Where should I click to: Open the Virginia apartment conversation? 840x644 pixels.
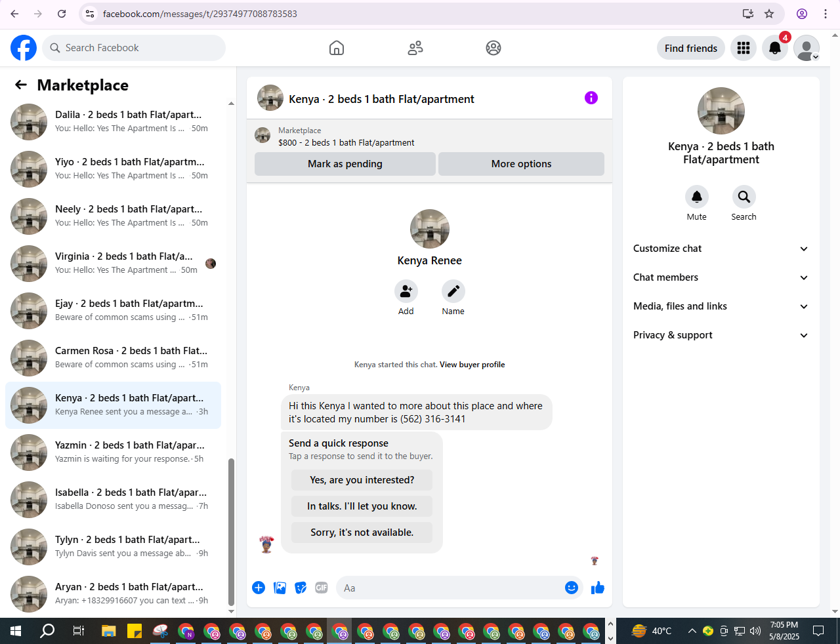tap(113, 263)
